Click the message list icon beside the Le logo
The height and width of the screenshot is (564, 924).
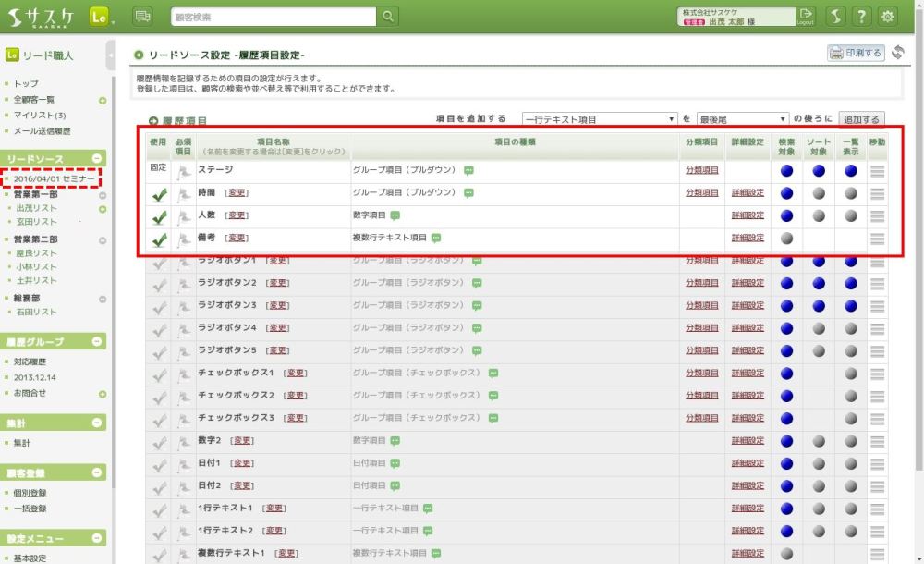pos(142,16)
